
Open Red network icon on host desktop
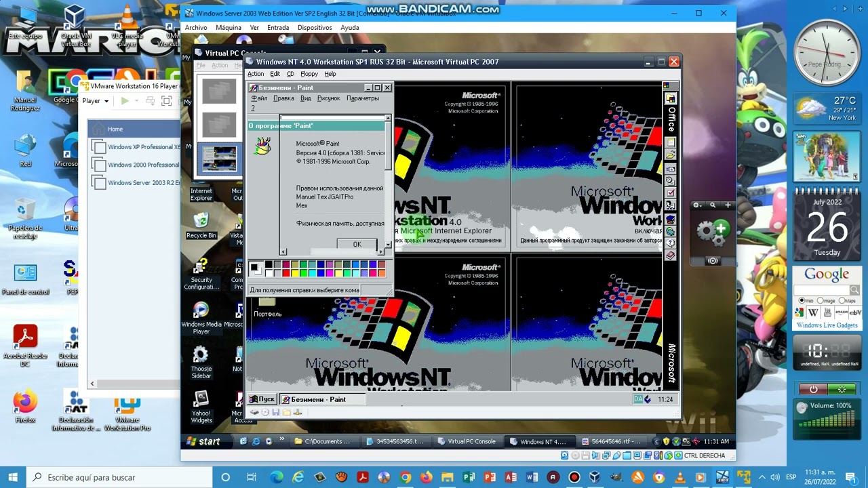pos(25,150)
